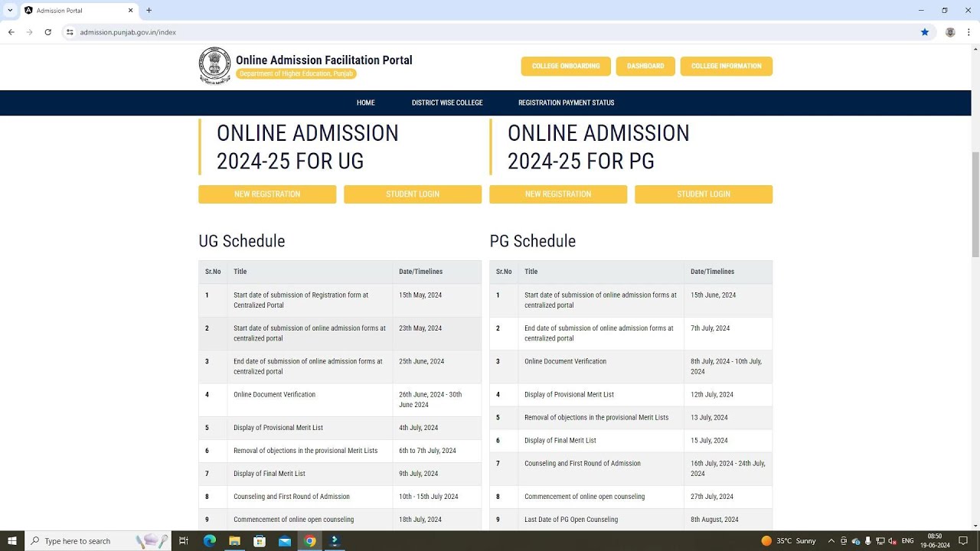Screen dimensions: 980x551
Task: Click UG date '9th July, 2024'
Action: click(419, 474)
